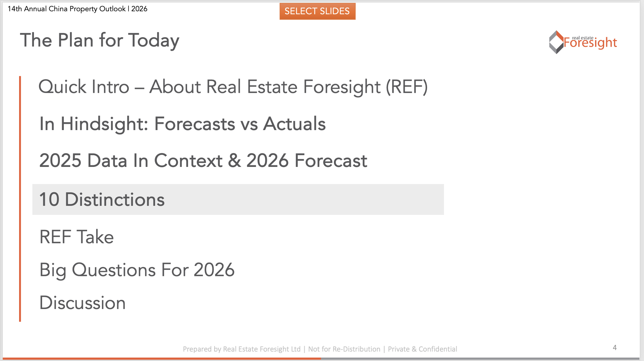Click the orange vertical accent bar beside the agenda
This screenshot has height=361, width=644.
20,199
